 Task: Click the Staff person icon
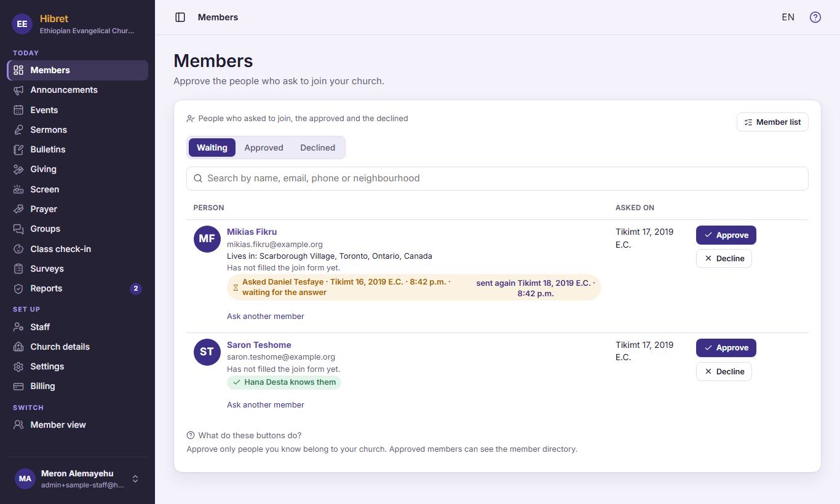click(18, 327)
